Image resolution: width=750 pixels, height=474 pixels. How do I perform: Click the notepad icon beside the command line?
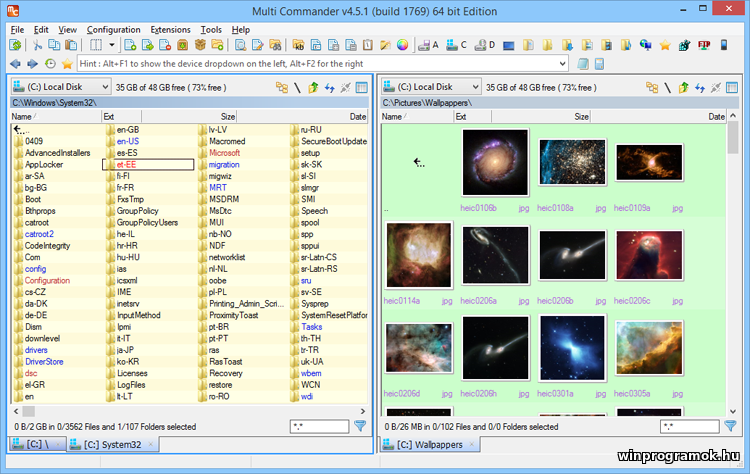[x=583, y=64]
